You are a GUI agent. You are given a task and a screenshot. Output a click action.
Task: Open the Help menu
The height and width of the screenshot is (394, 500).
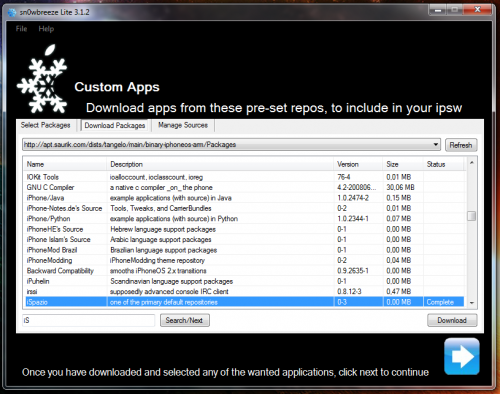pyautogui.click(x=46, y=29)
